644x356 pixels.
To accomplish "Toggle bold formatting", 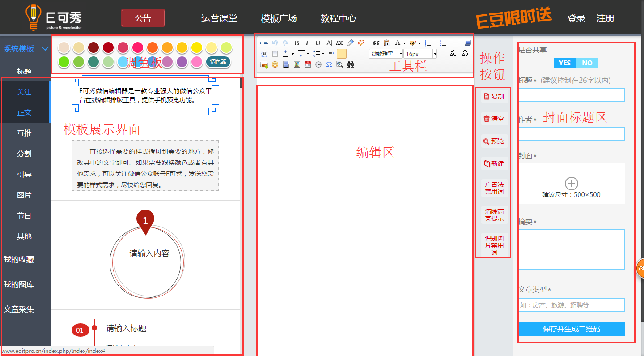I will 297,43.
